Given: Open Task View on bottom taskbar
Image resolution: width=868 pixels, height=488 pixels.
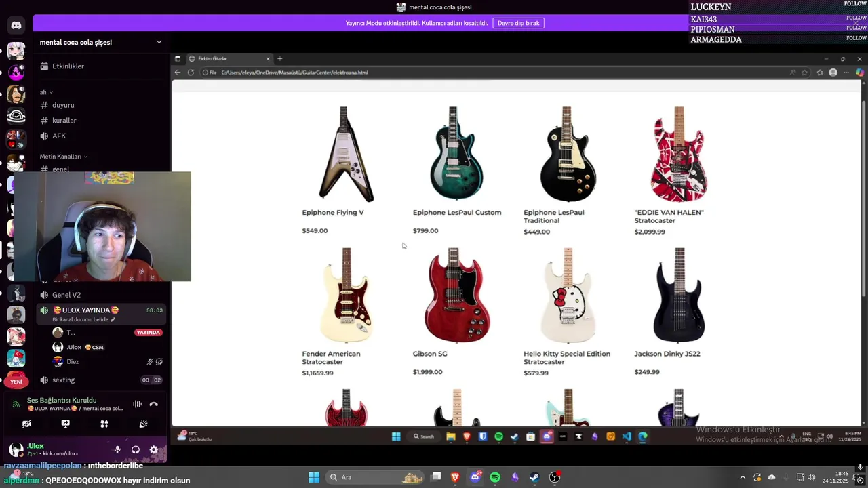Looking at the screenshot, I should [436, 477].
